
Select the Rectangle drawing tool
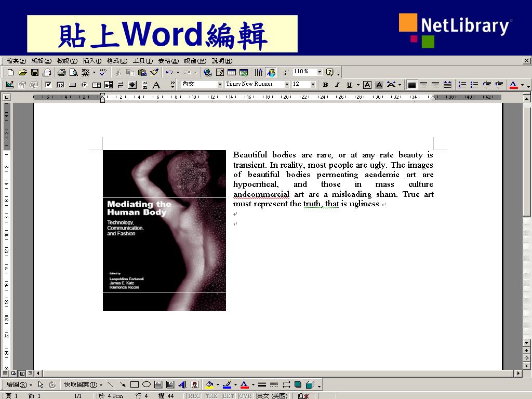point(135,384)
